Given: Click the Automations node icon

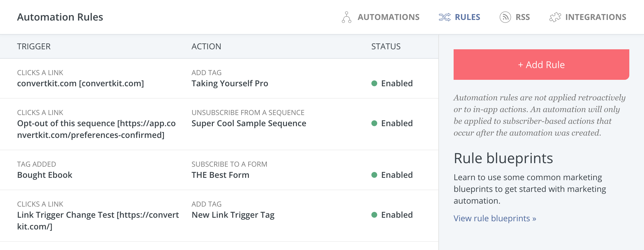Looking at the screenshot, I should [346, 17].
